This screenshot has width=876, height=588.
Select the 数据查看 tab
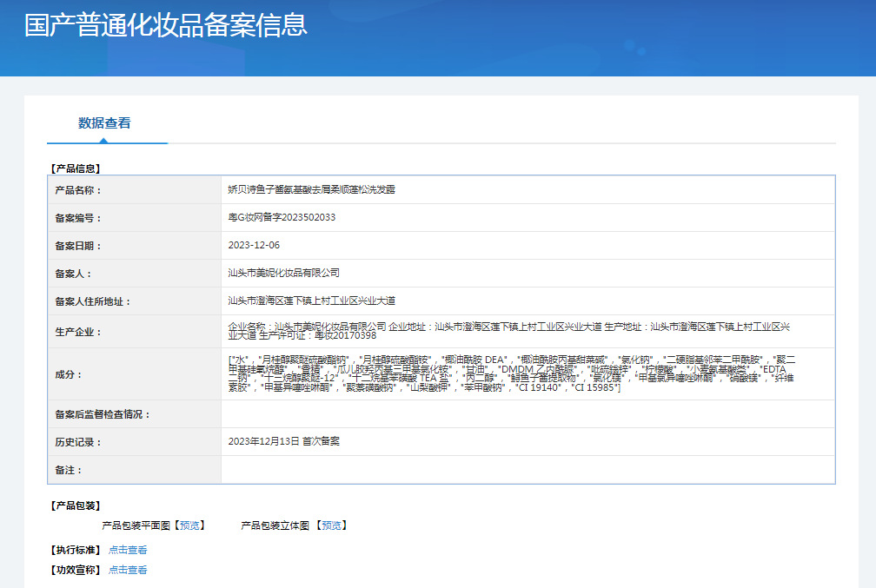[x=104, y=122]
